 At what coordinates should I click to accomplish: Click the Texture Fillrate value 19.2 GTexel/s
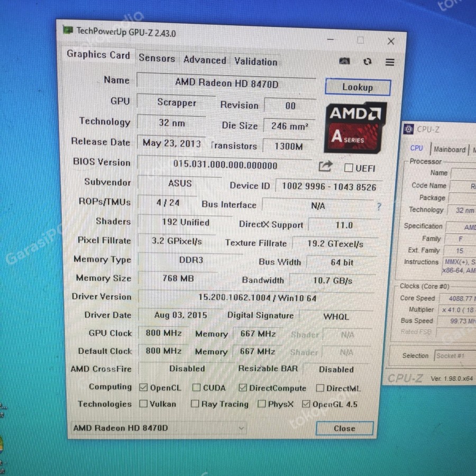(335, 244)
